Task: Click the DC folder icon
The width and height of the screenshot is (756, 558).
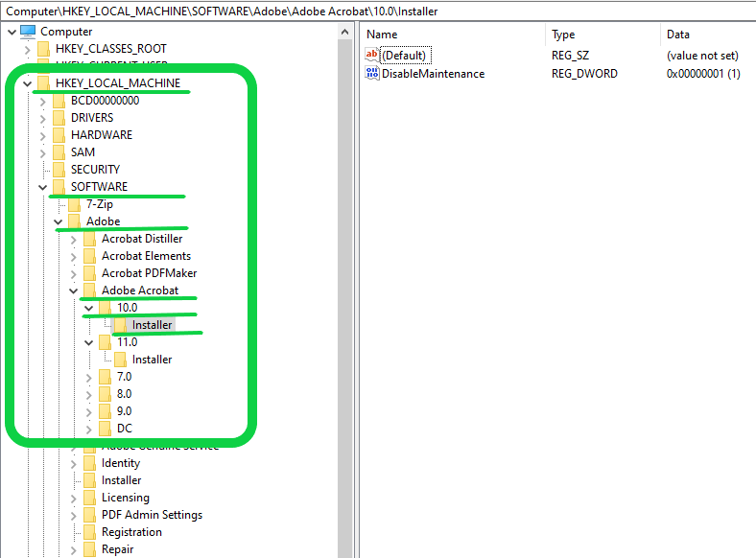Action: 106,429
